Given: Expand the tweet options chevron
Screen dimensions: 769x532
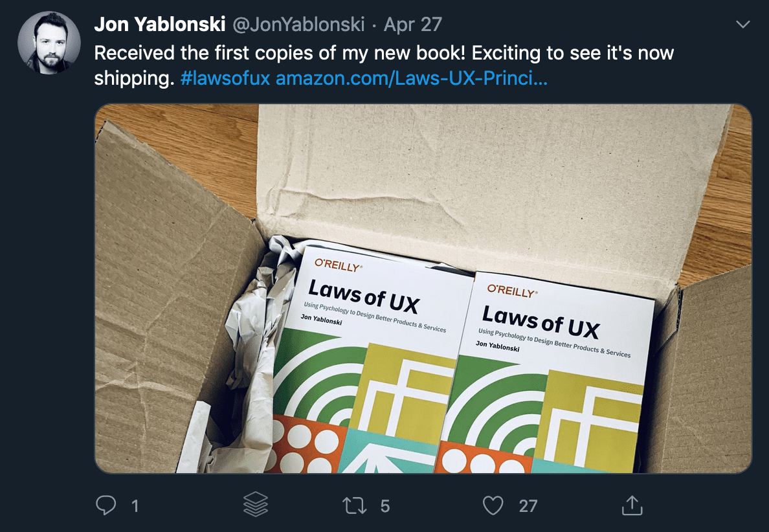Looking at the screenshot, I should [742, 23].
